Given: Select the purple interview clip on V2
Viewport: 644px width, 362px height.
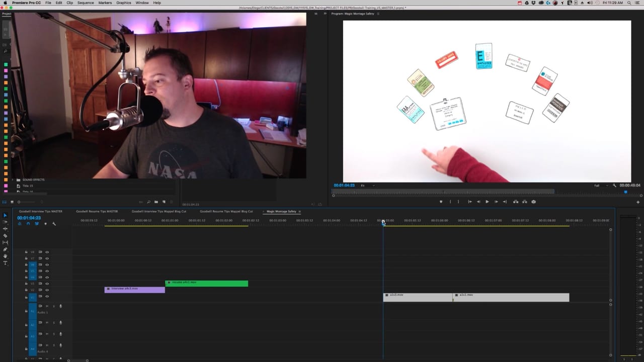Looking at the screenshot, I should pyautogui.click(x=134, y=290).
